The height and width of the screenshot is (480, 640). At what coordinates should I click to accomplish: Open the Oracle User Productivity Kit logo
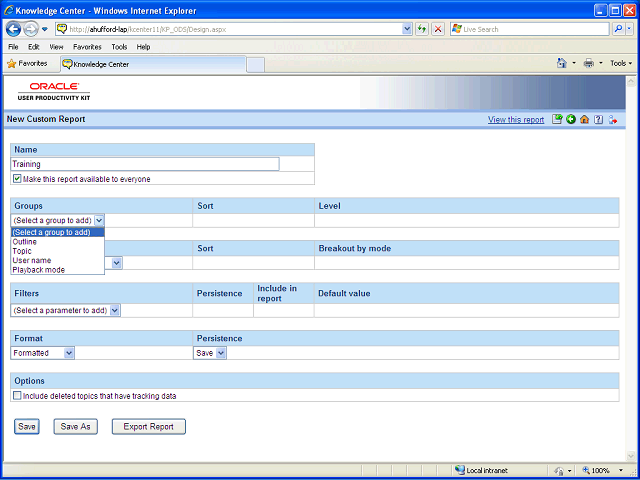tap(54, 91)
